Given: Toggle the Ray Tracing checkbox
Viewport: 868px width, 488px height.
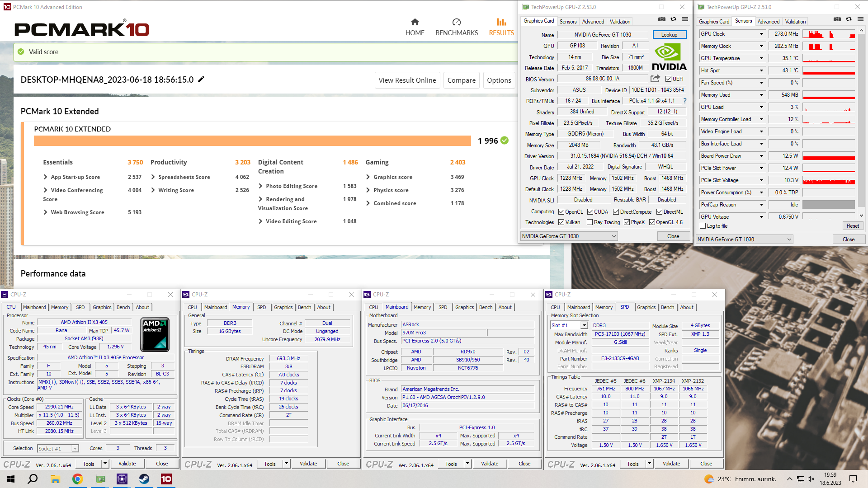Looking at the screenshot, I should [x=590, y=222].
